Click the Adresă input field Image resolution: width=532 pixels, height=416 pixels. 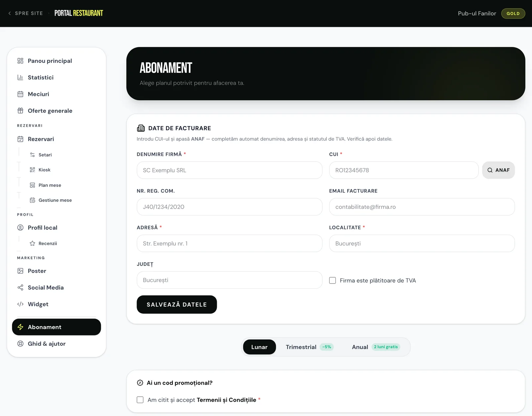pos(229,243)
